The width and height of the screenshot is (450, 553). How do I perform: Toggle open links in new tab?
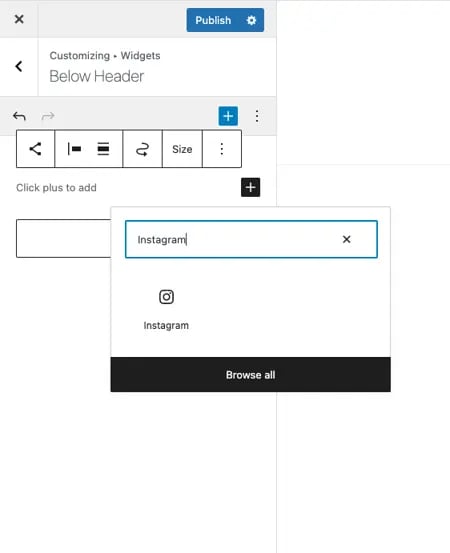pos(142,149)
